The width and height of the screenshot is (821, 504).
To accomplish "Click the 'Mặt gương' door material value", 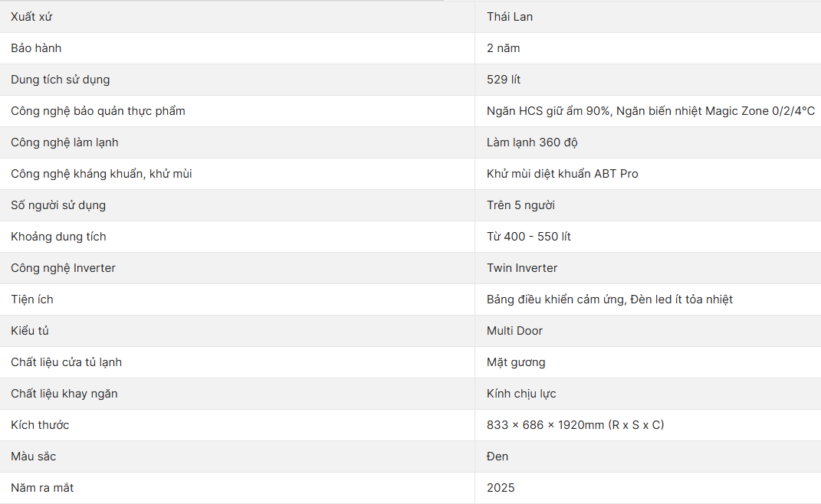I will coord(516,362).
